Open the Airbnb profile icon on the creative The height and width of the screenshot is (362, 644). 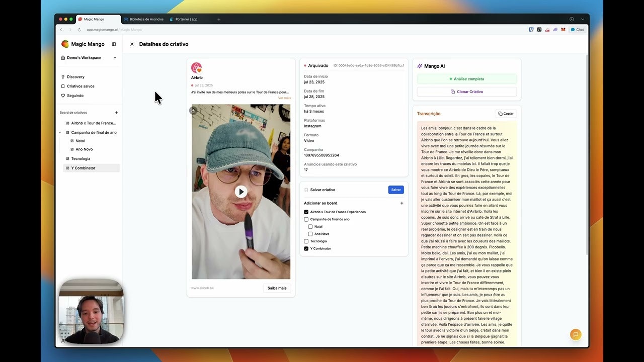(196, 66)
